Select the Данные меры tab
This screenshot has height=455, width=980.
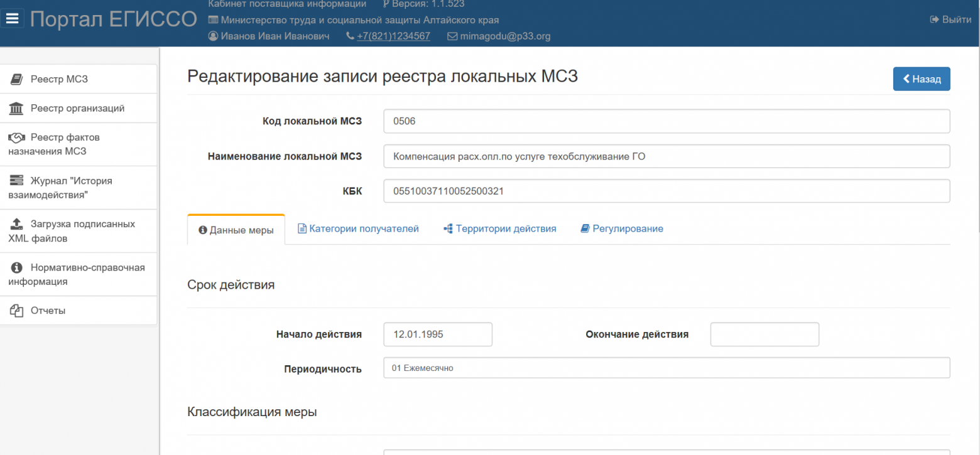[236, 230]
